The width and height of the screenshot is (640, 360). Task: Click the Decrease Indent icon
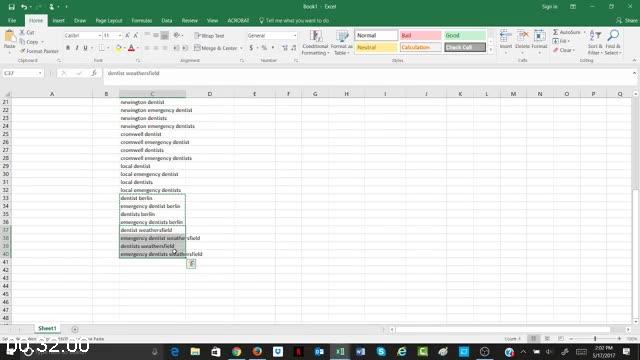click(x=176, y=48)
